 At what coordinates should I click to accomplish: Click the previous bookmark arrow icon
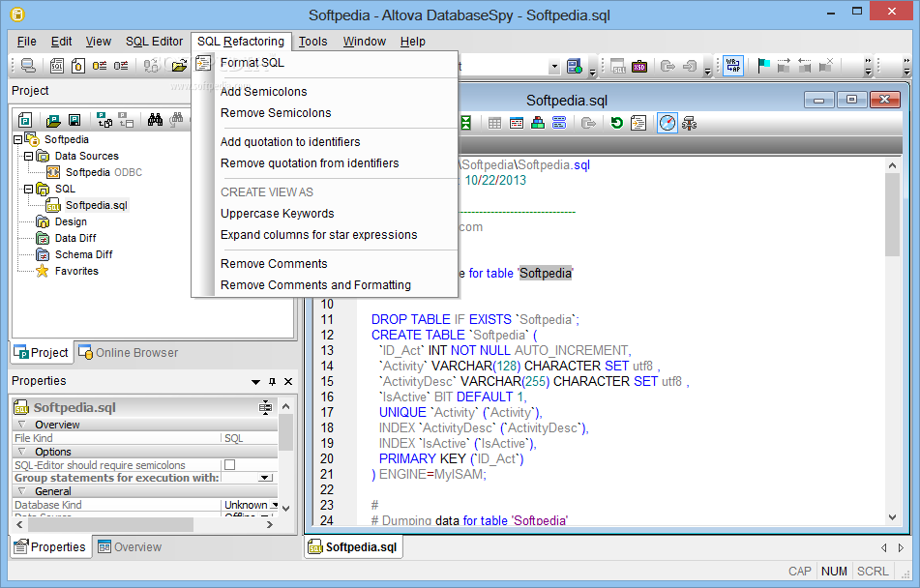point(805,66)
